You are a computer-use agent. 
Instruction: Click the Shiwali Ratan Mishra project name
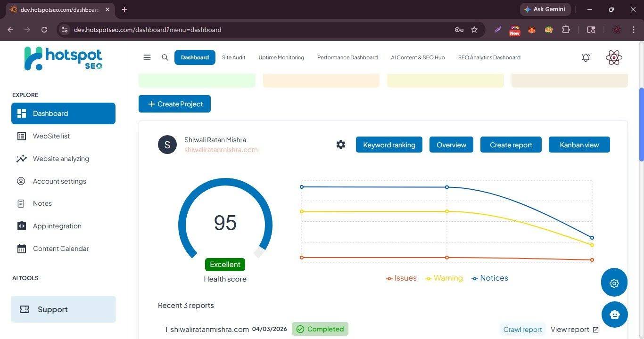tap(215, 140)
